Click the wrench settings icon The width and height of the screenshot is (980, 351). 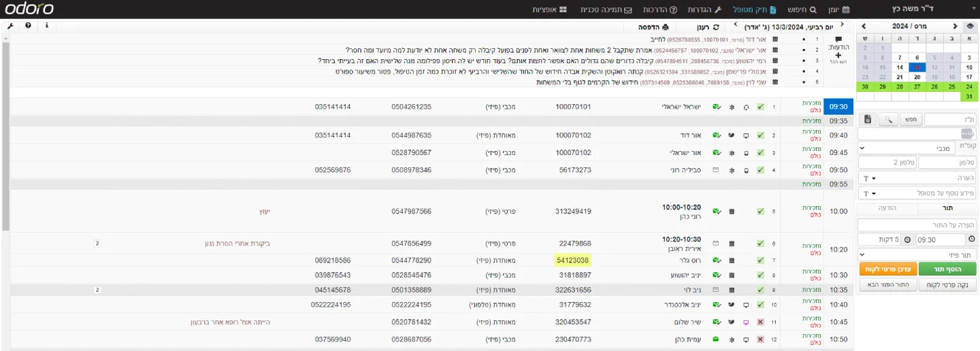10,26
